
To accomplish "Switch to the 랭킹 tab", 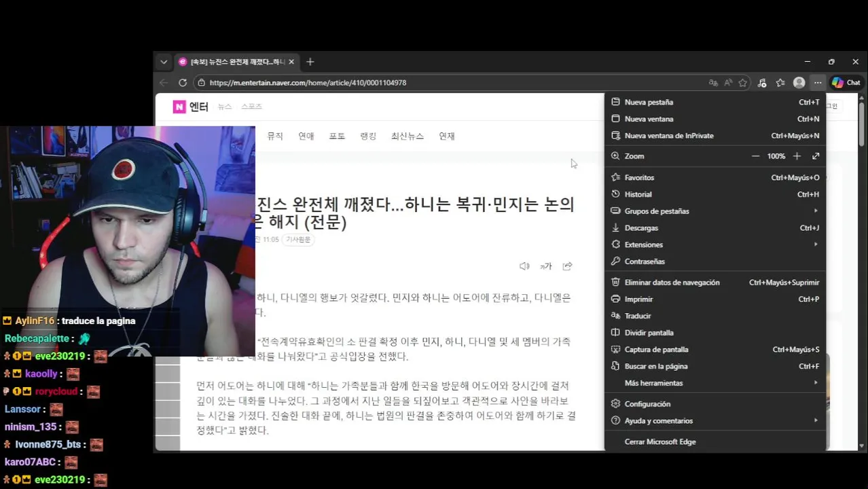I will [368, 136].
